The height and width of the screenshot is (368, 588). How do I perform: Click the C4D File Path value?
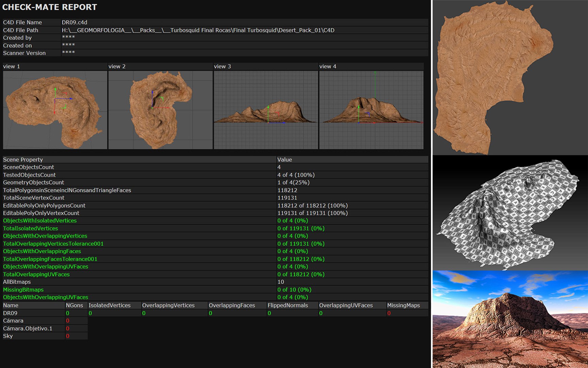pyautogui.click(x=198, y=30)
